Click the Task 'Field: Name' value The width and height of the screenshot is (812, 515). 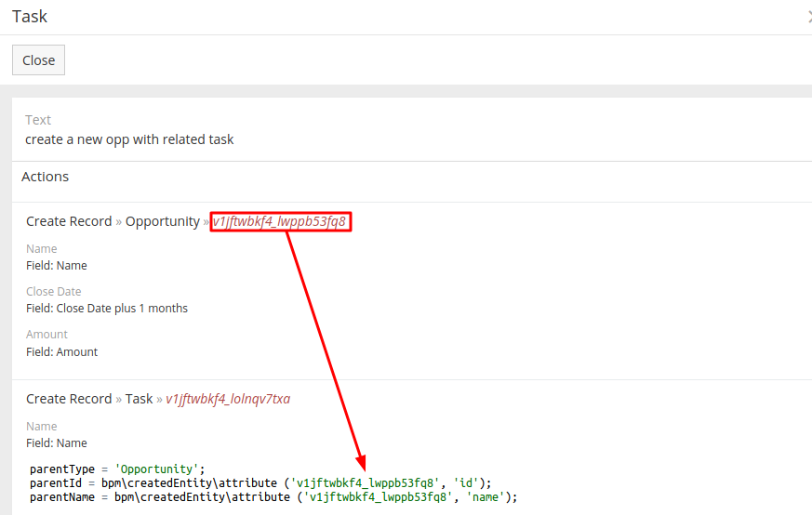56,443
